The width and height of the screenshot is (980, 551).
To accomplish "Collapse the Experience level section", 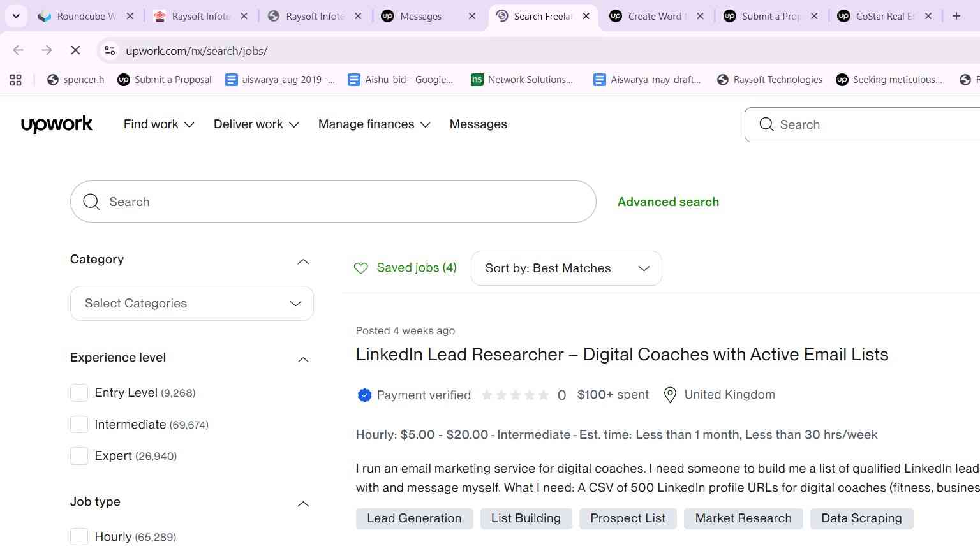I will [304, 360].
